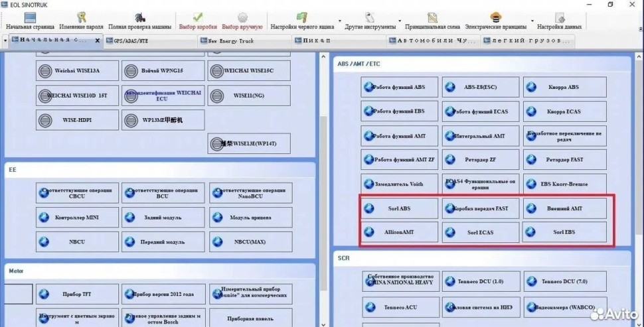Screen dimensions: 644x327
Task: Open WISE-HDPI engine module
Action: pyautogui.click(x=77, y=120)
